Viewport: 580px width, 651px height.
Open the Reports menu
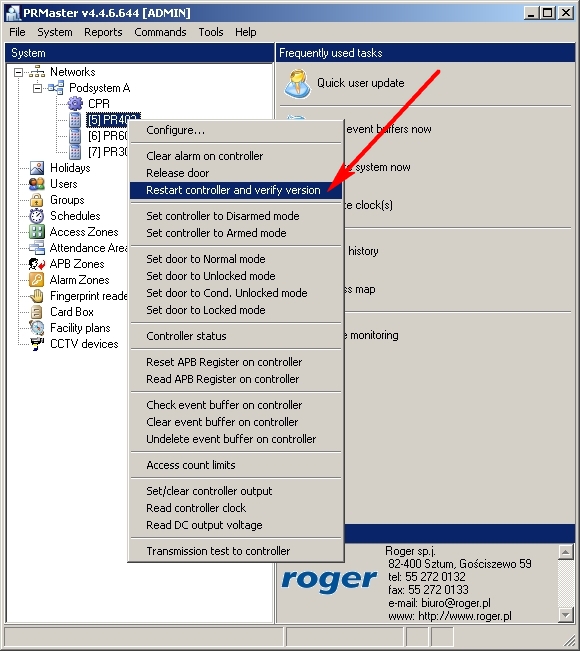[103, 32]
